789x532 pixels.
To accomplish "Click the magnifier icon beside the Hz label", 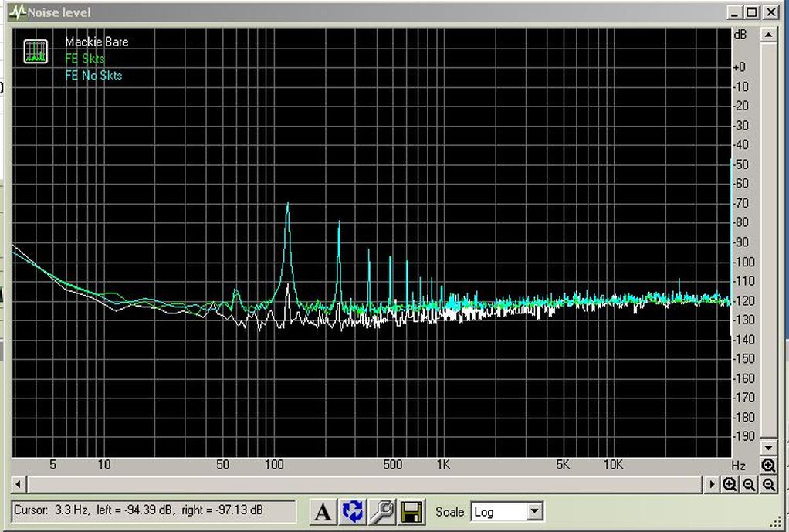I will point(768,465).
